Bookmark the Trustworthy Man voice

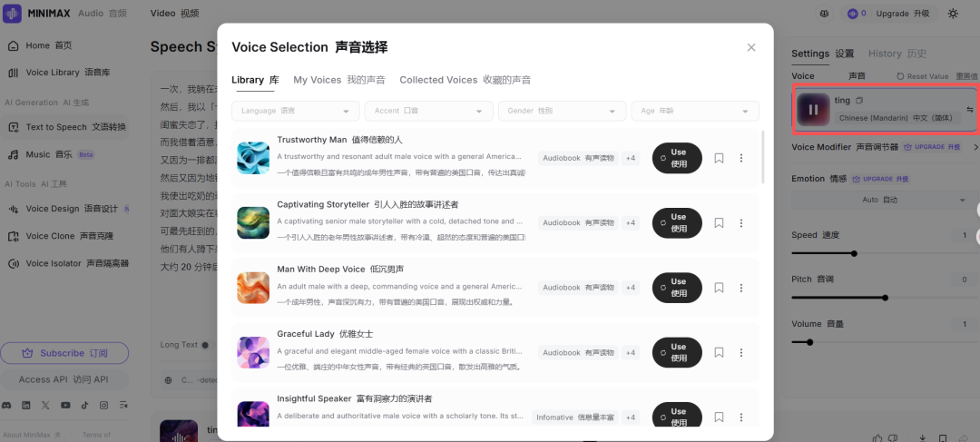click(x=719, y=158)
